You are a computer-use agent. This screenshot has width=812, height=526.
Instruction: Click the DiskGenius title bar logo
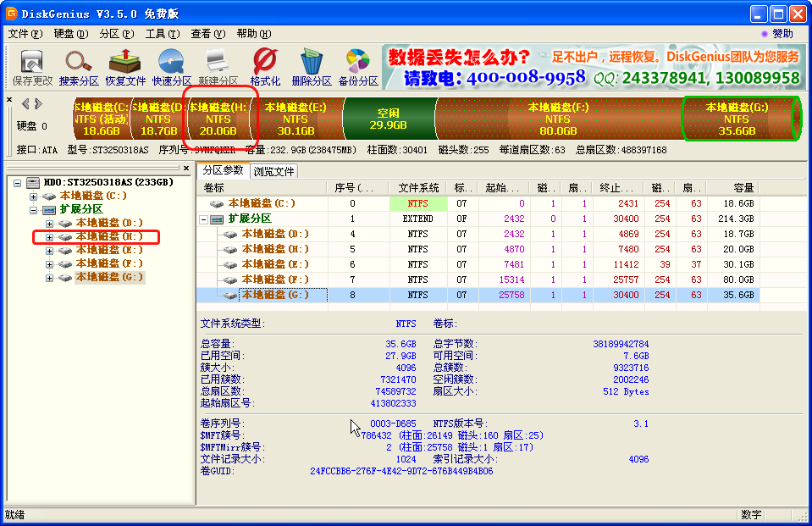(x=11, y=14)
